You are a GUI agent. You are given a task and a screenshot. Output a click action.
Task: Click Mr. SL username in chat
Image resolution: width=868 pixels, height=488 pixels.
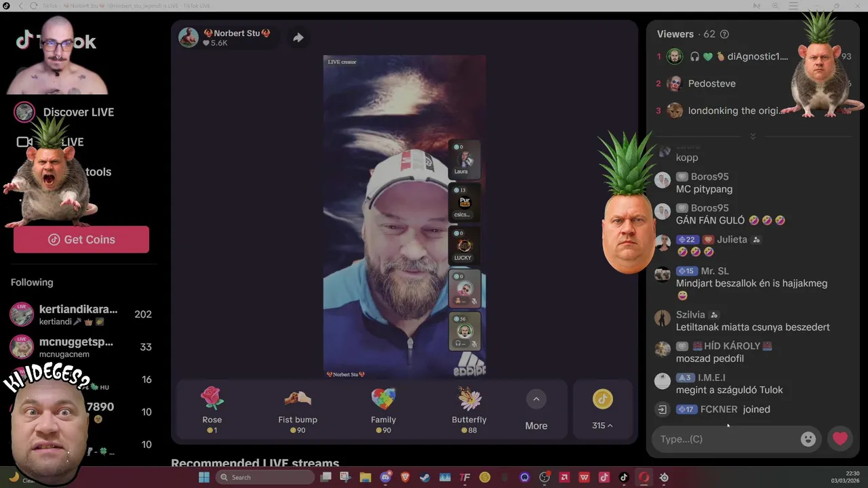click(715, 270)
